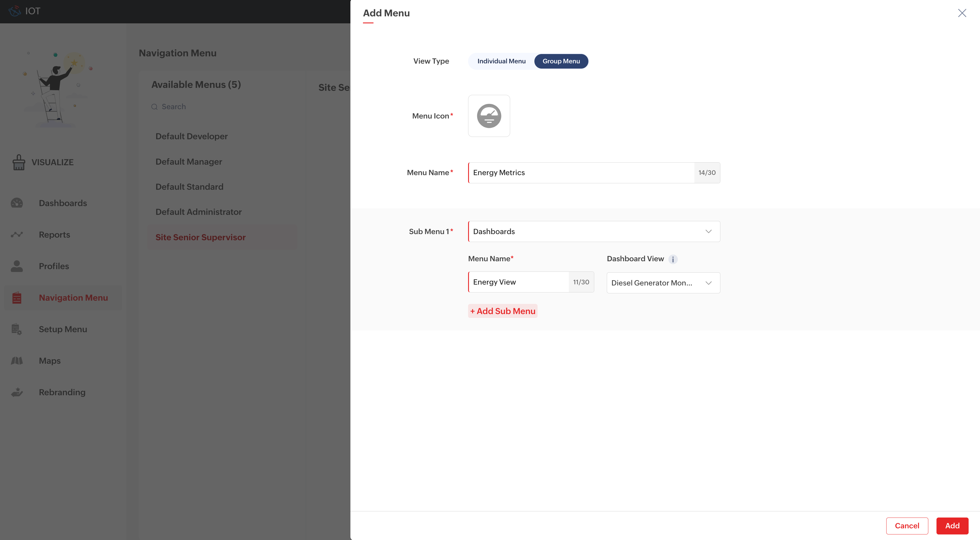This screenshot has height=540, width=980.
Task: Click the Dashboard View info icon
Action: click(x=673, y=259)
